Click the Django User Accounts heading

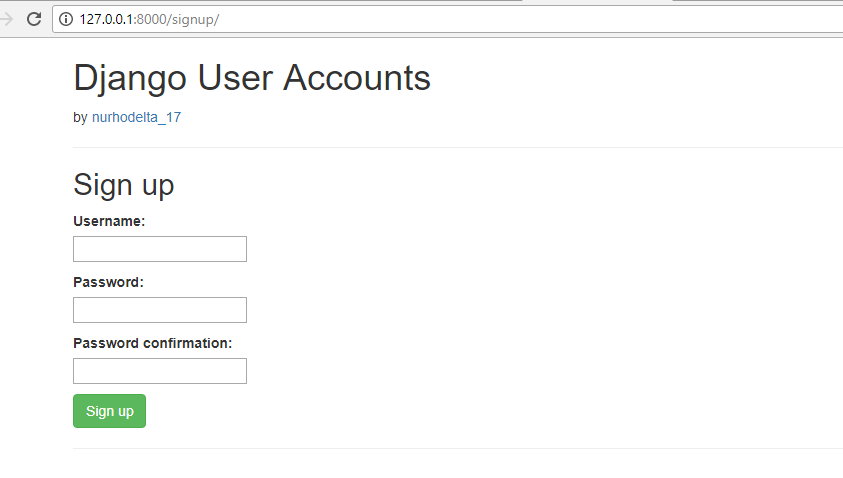[x=252, y=79]
